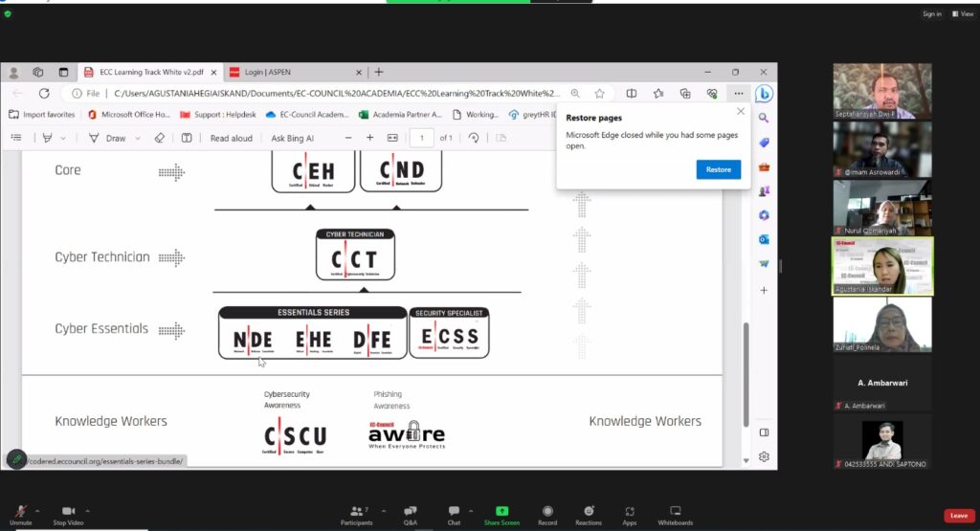Zoom in the PDF with plus
Screen dimensions: 980x531
point(370,138)
